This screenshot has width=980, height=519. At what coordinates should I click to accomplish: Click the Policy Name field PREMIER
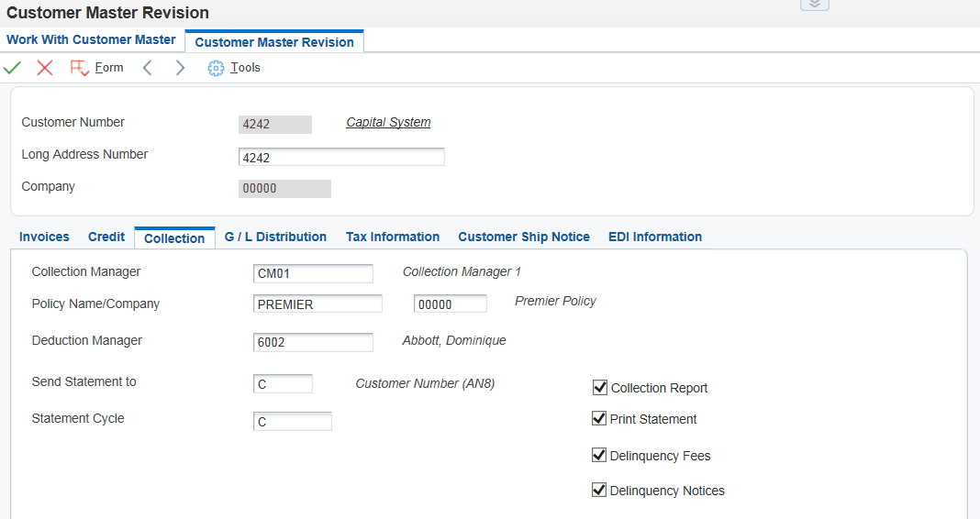[317, 304]
